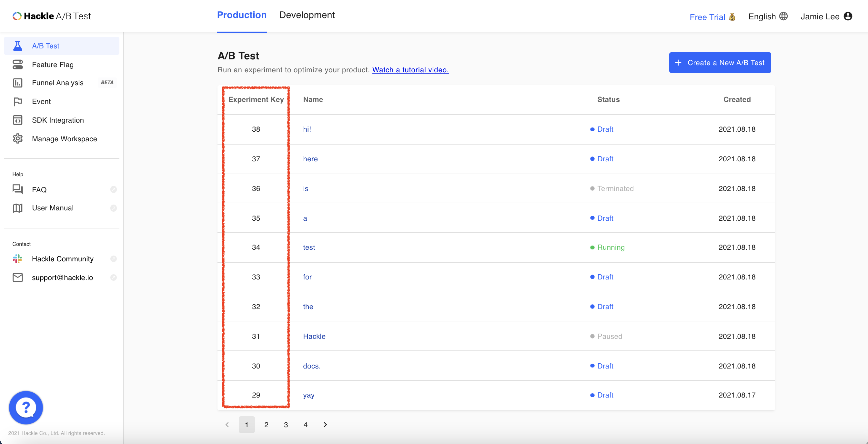Click the Manage Workspace gear icon
The width and height of the screenshot is (868, 444).
click(x=17, y=139)
